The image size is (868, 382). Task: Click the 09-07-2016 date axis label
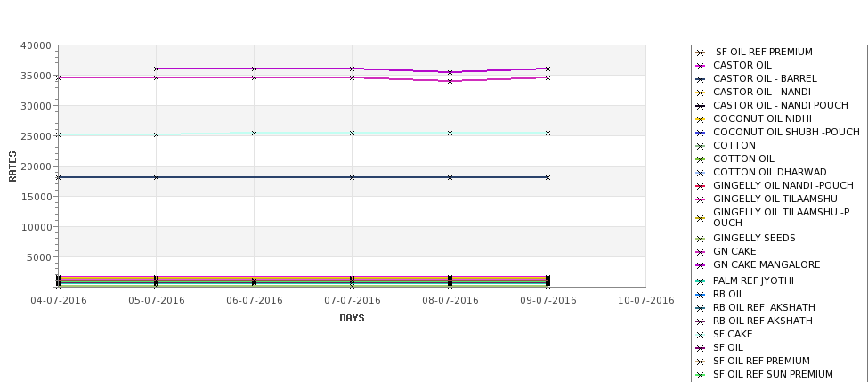pyautogui.click(x=548, y=301)
